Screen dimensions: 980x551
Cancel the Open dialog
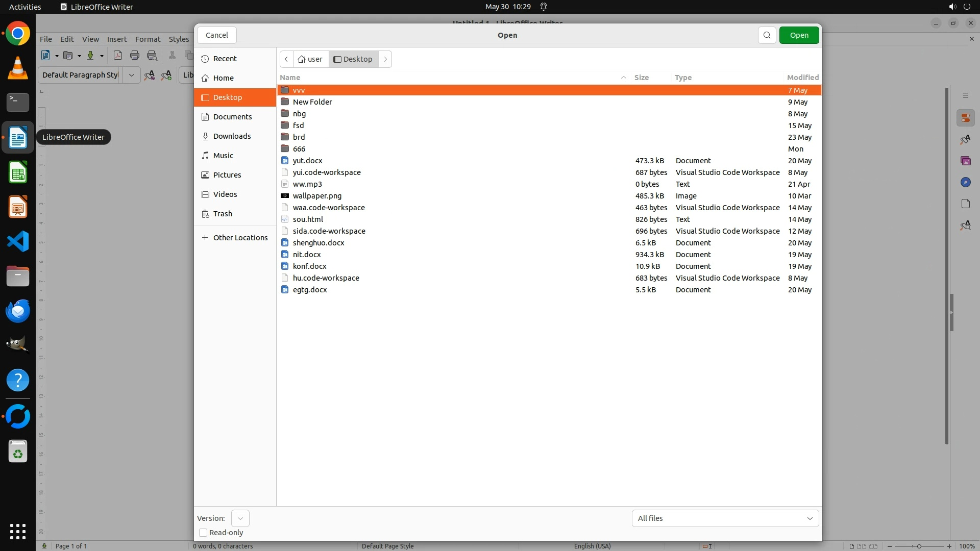pos(217,35)
